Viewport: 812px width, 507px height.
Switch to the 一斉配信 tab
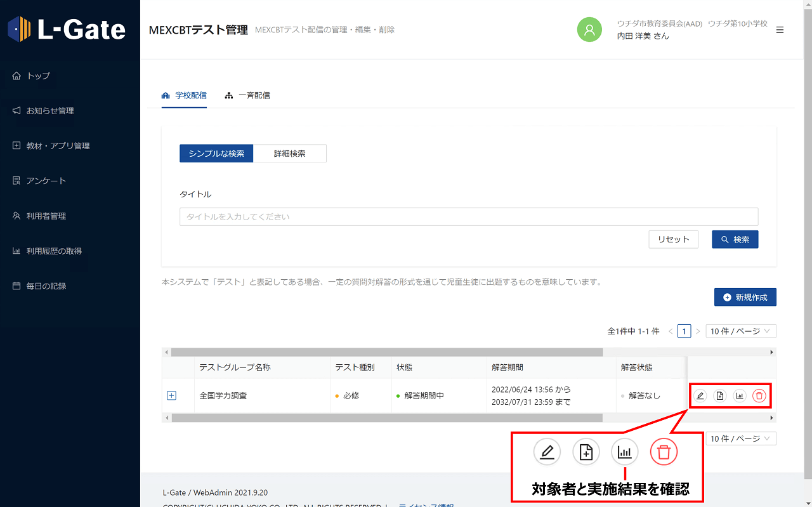pyautogui.click(x=248, y=96)
